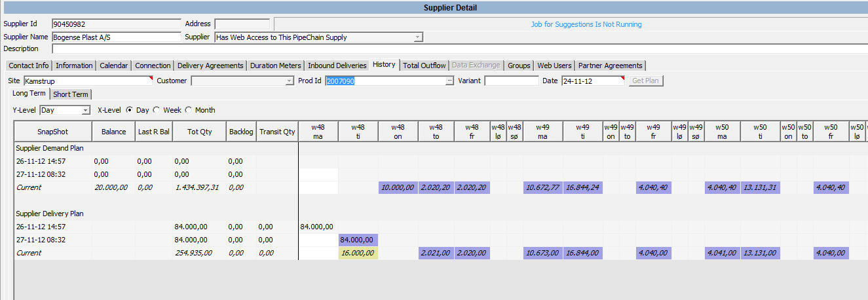Click the Variant input field

(511, 81)
